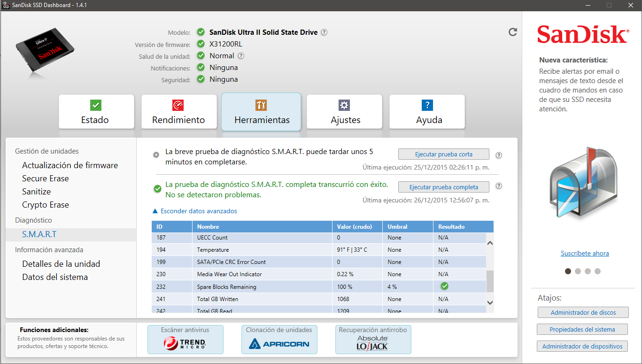The image size is (642, 364).
Task: Open the Ayuda tab
Action: click(427, 112)
